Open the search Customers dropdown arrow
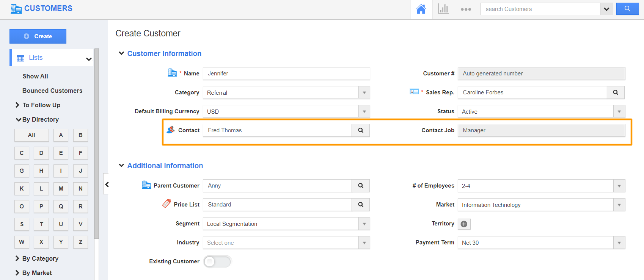 click(x=606, y=9)
